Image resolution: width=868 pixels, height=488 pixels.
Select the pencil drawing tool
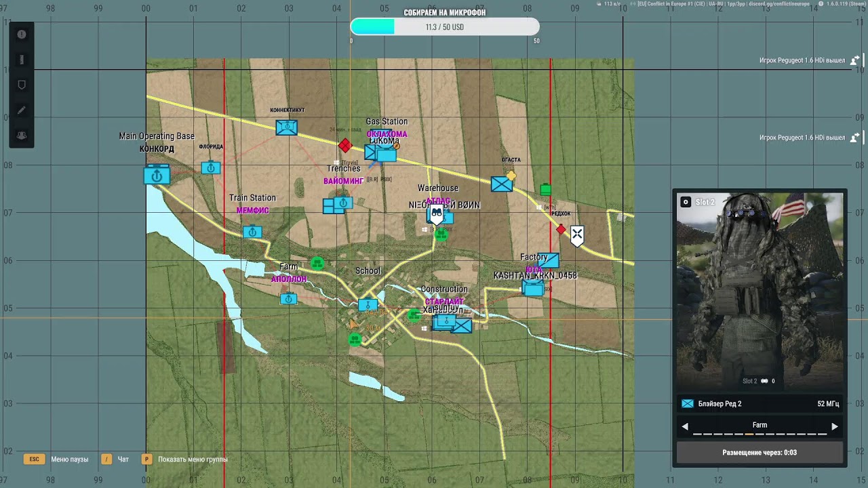click(x=22, y=110)
